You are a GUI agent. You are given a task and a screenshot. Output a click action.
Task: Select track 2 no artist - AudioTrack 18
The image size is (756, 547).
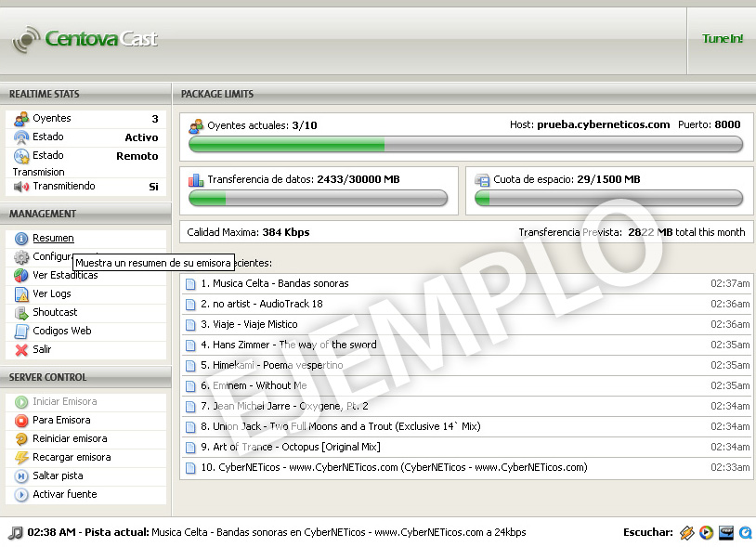click(465, 304)
